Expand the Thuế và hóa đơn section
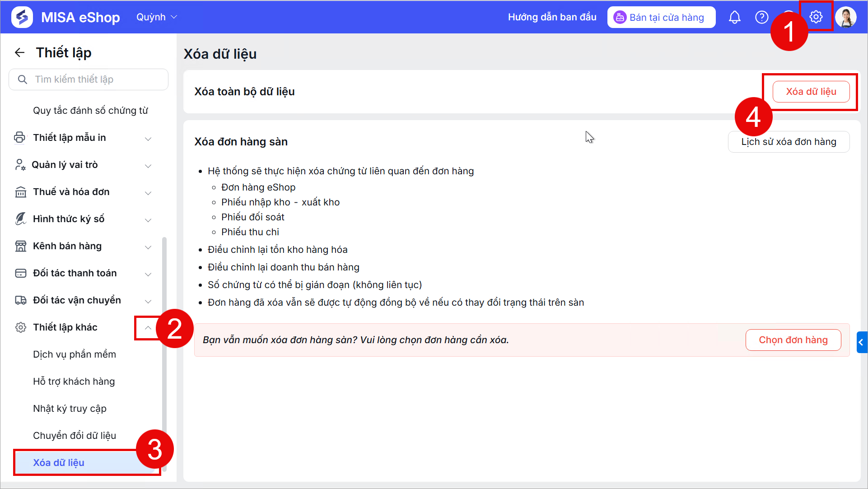Image resolution: width=868 pixels, height=489 pixels. [148, 193]
